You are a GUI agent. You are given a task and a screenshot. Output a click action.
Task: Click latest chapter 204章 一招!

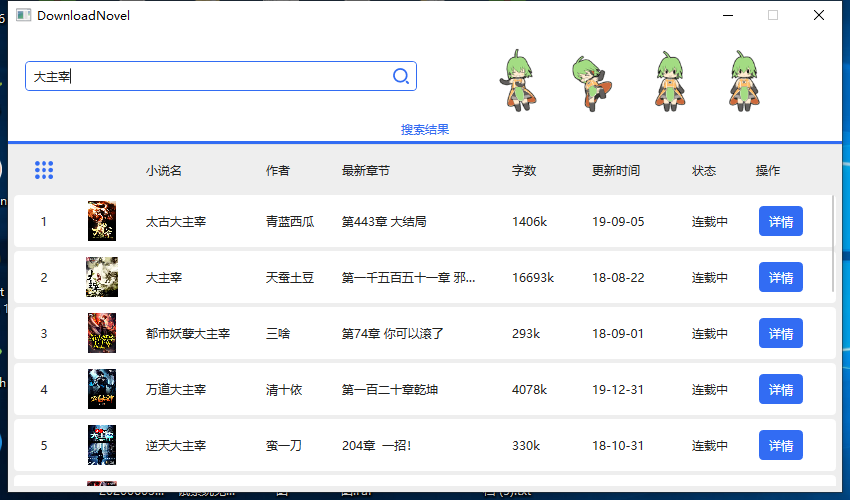(377, 446)
